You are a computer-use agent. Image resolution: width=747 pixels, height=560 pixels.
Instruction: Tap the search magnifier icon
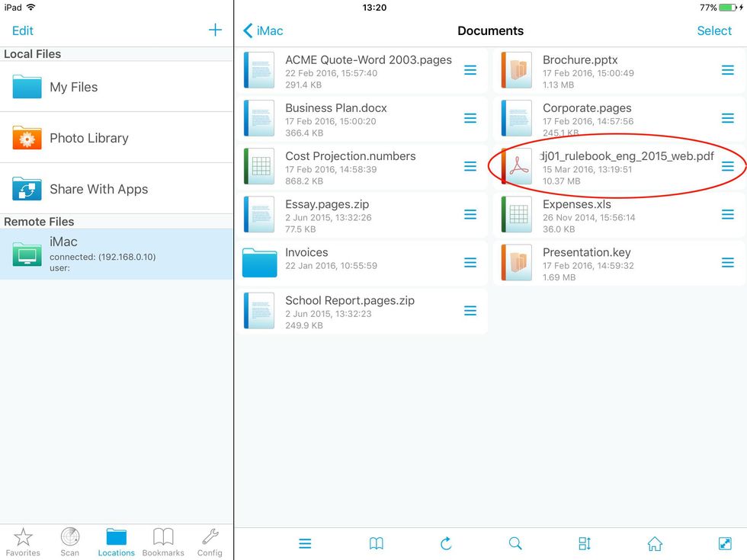coord(515,543)
